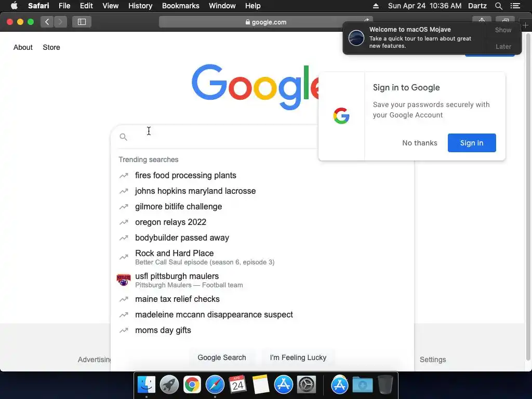The width and height of the screenshot is (532, 399).
Task: Toggle the Safari sidebar button
Action: click(82, 22)
